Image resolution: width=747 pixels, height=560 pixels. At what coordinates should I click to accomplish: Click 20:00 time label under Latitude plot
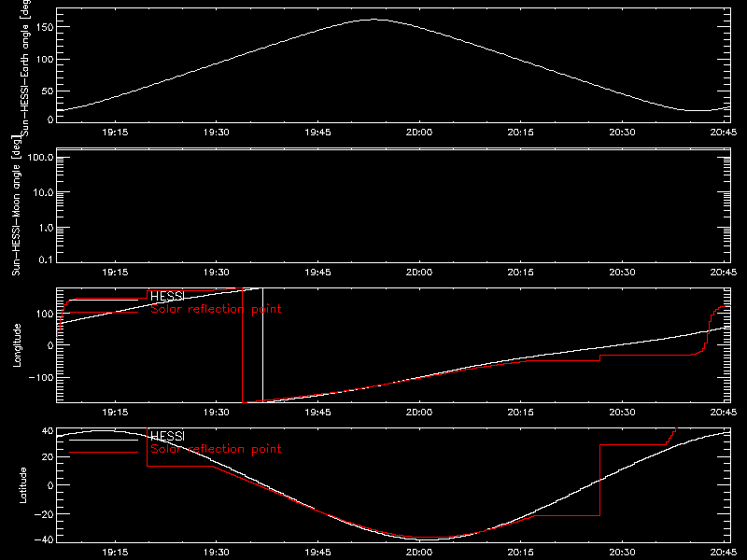tap(419, 553)
